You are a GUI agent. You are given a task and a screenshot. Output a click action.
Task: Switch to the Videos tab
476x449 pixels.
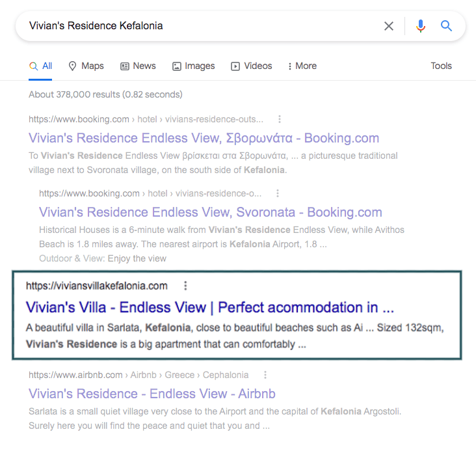click(x=252, y=66)
